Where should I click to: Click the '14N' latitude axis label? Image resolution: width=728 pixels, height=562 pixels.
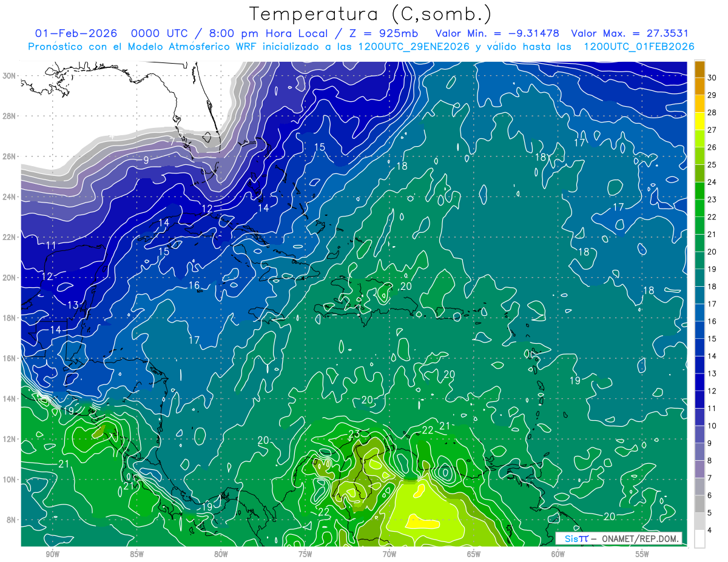click(10, 399)
